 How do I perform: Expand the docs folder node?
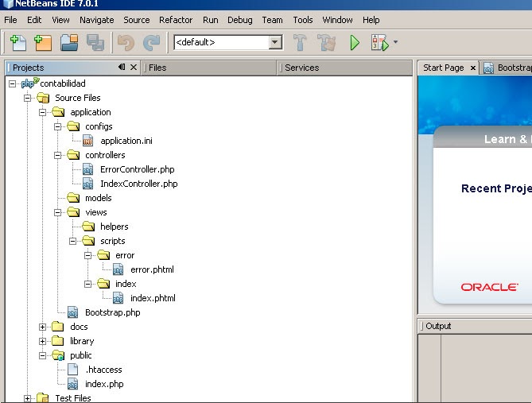click(x=42, y=327)
